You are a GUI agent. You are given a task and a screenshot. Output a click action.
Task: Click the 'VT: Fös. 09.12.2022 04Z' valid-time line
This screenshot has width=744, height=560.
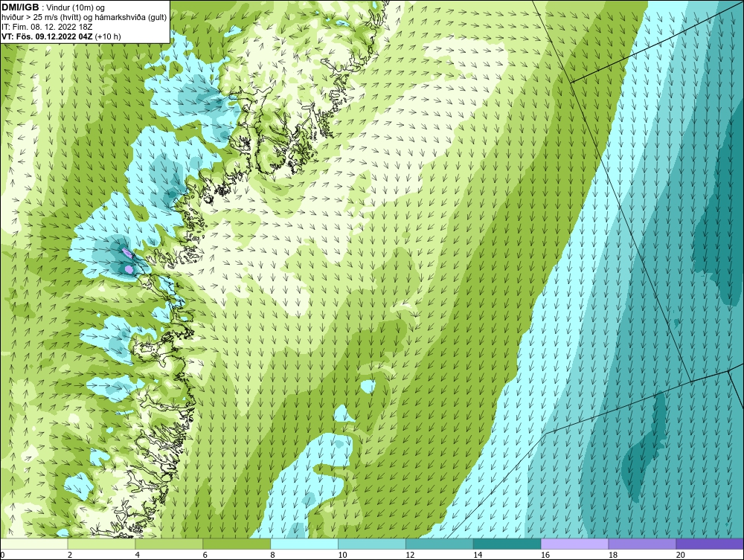[61, 36]
